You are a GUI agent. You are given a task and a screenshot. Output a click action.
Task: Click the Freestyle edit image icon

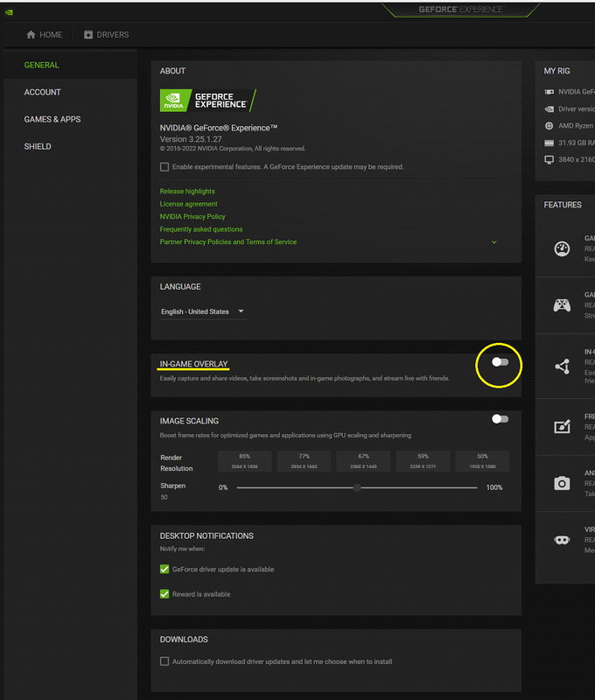(x=562, y=427)
